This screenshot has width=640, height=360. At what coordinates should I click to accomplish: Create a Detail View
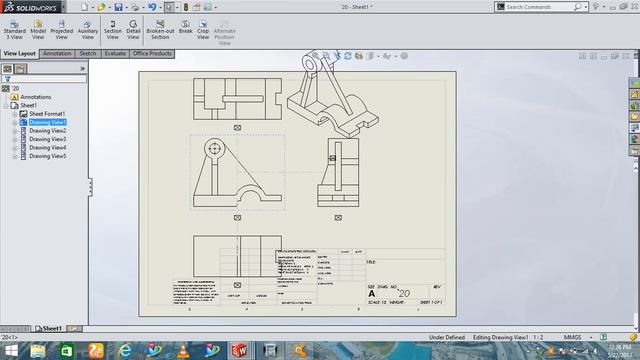click(133, 30)
